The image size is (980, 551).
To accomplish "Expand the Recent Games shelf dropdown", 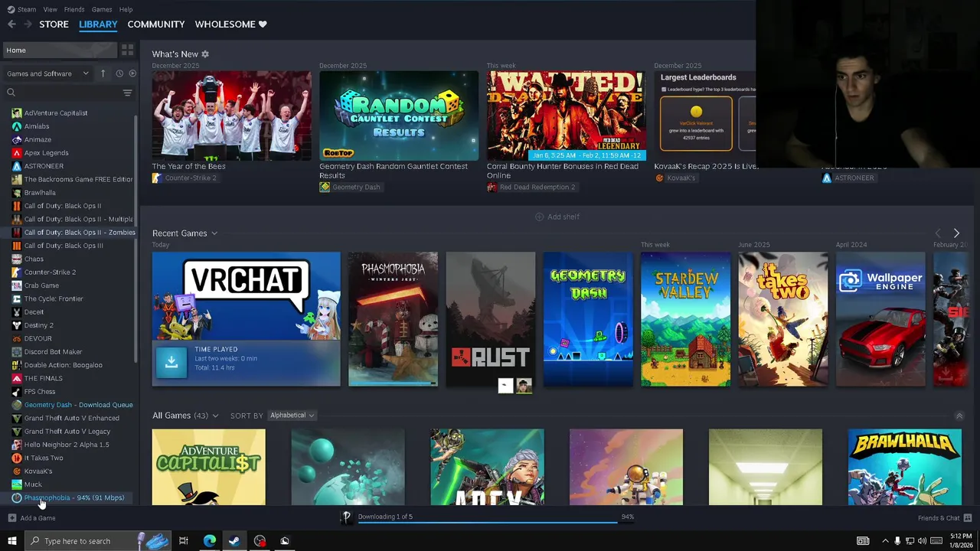I will click(214, 233).
